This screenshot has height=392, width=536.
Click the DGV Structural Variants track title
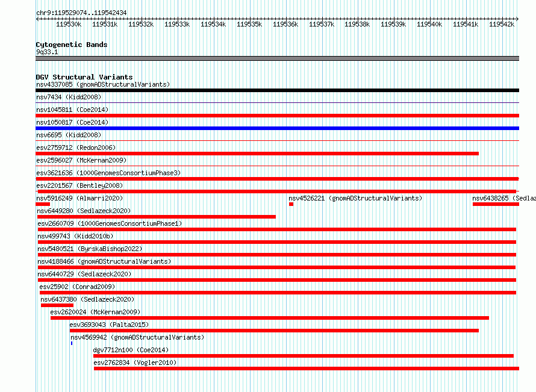[84, 77]
